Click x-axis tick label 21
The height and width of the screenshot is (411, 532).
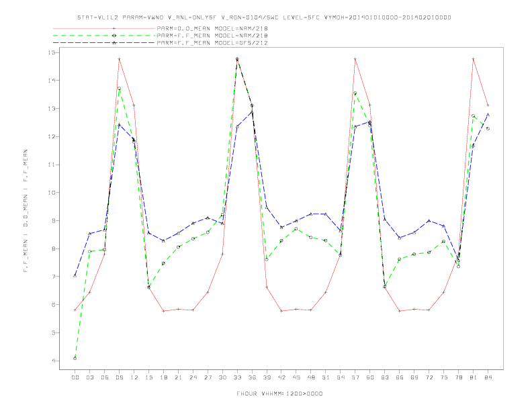(x=178, y=377)
